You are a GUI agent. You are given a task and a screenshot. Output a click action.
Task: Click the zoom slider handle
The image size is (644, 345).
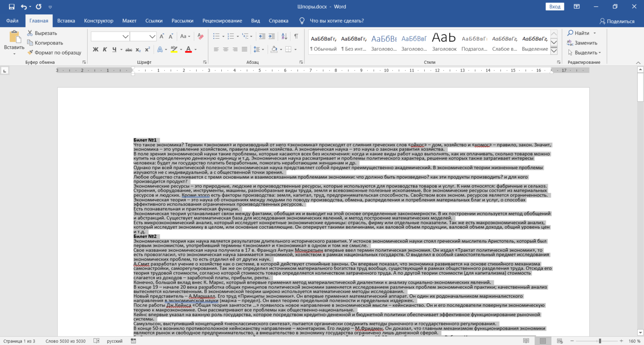point(600,341)
